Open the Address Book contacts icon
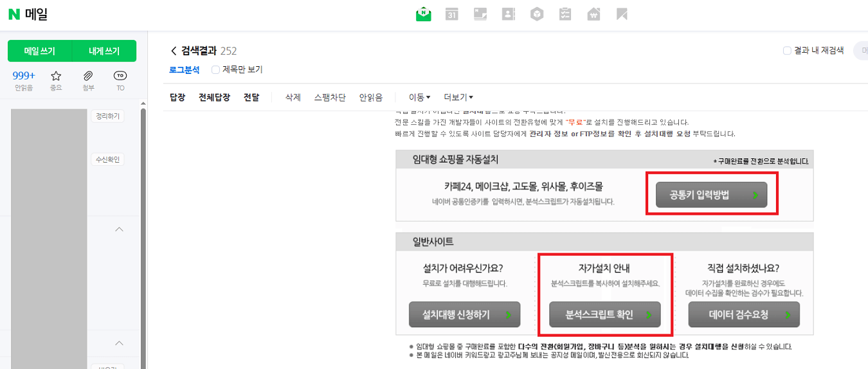The height and width of the screenshot is (369, 868). click(509, 14)
